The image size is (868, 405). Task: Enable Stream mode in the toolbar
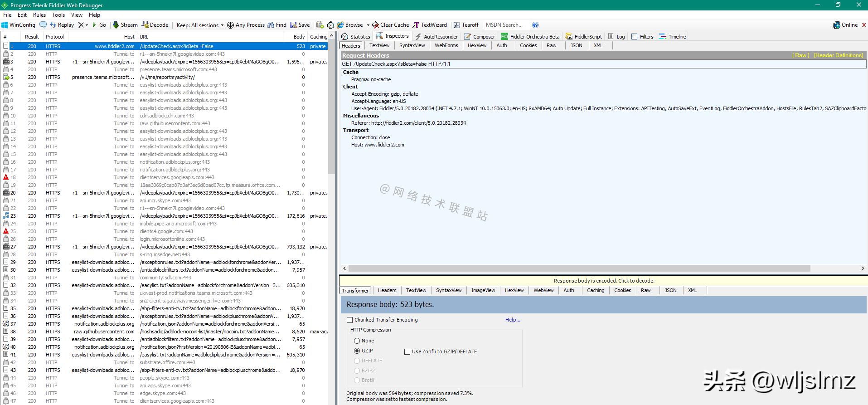click(125, 25)
